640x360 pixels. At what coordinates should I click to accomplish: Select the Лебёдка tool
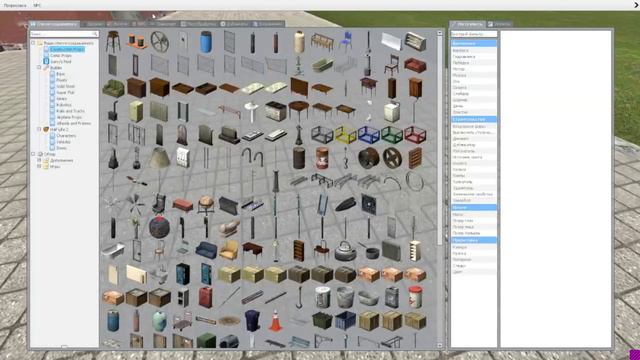[x=474, y=63]
